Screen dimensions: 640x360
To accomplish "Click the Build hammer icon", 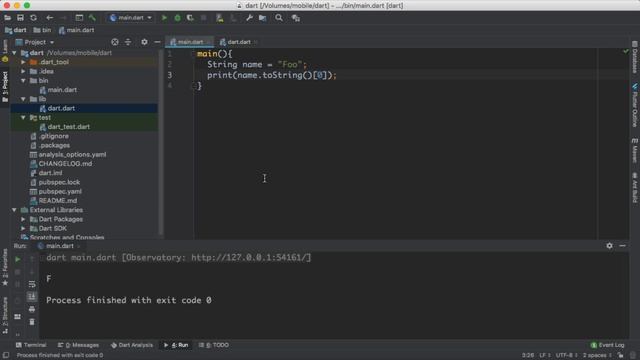I will (x=92, y=18).
